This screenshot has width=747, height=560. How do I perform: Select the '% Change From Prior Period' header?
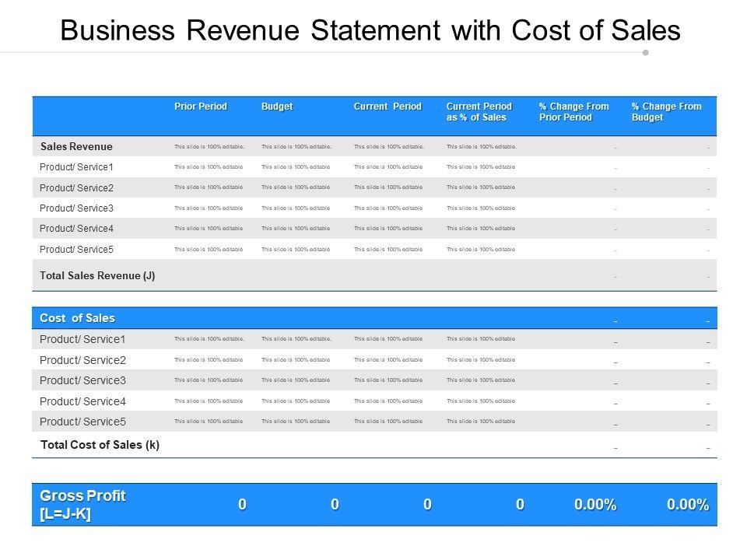click(x=574, y=112)
